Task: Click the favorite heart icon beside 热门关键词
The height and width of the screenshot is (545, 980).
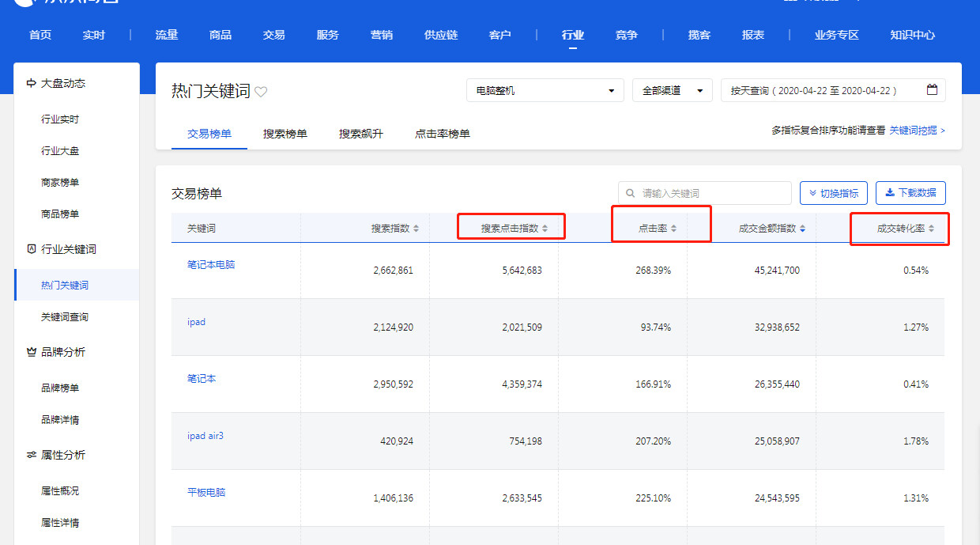Action: tap(261, 92)
